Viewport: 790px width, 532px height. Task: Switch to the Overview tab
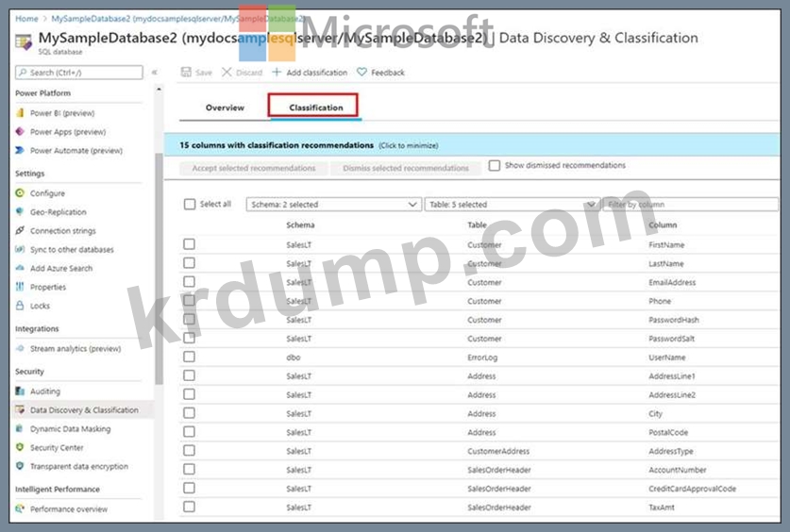225,108
